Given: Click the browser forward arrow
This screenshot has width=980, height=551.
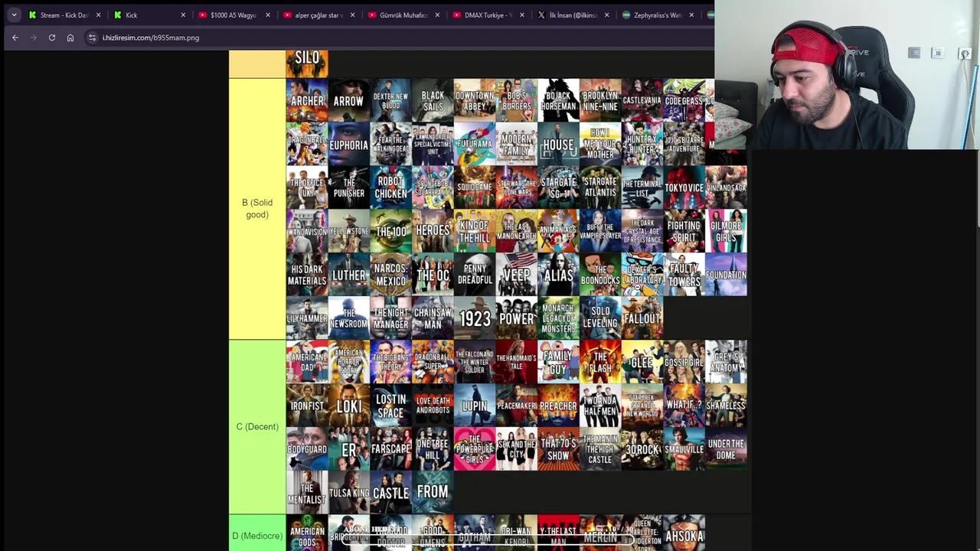Looking at the screenshot, I should pos(33,37).
